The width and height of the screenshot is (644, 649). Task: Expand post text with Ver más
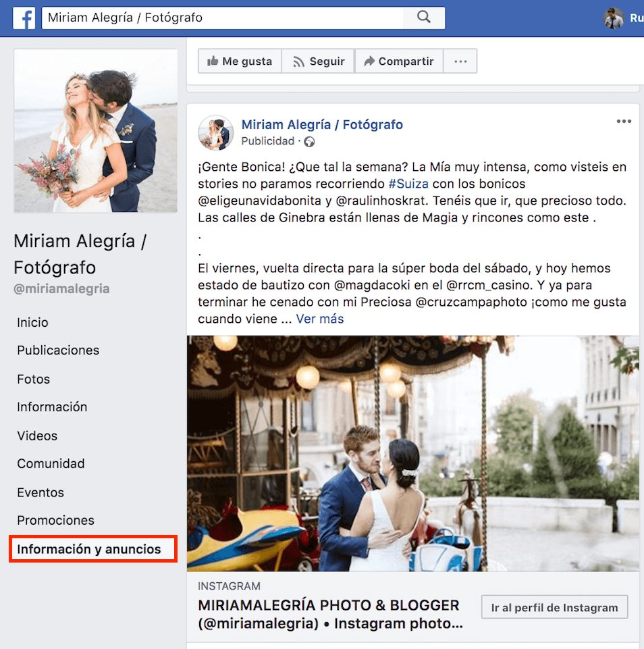point(320,319)
